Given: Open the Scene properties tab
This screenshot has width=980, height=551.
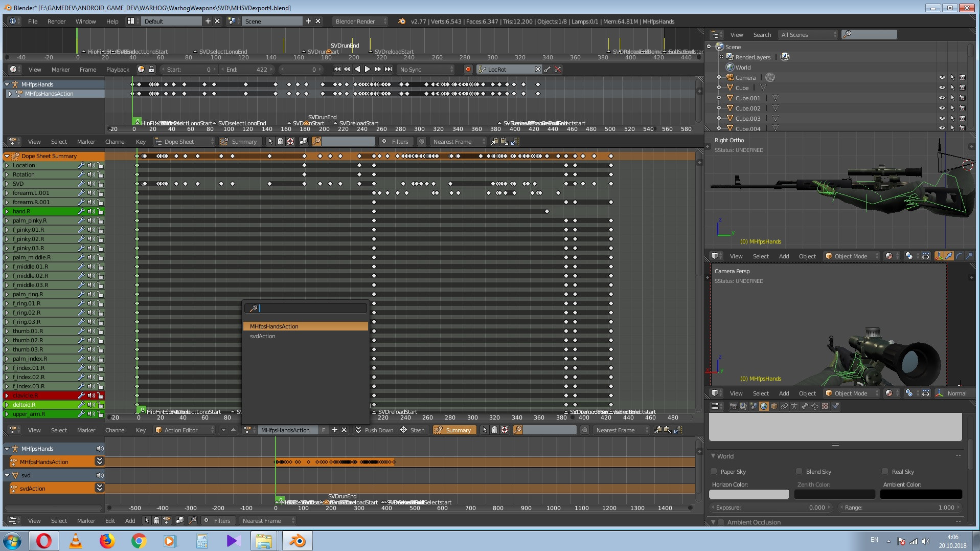Looking at the screenshot, I should (754, 406).
